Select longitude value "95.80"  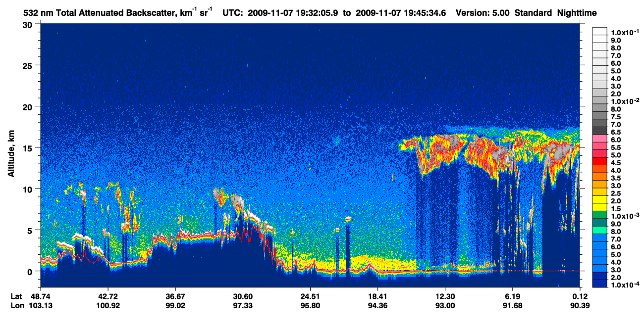(x=310, y=305)
